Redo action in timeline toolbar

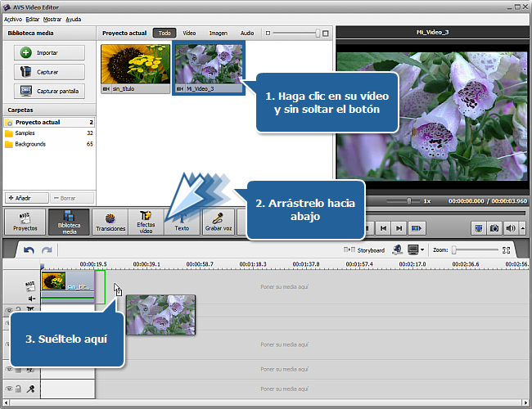point(47,249)
